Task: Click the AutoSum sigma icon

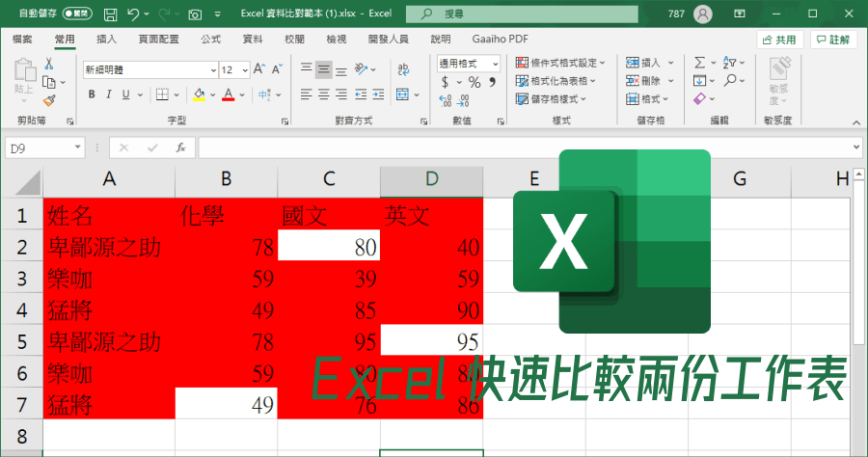Action: coord(700,63)
